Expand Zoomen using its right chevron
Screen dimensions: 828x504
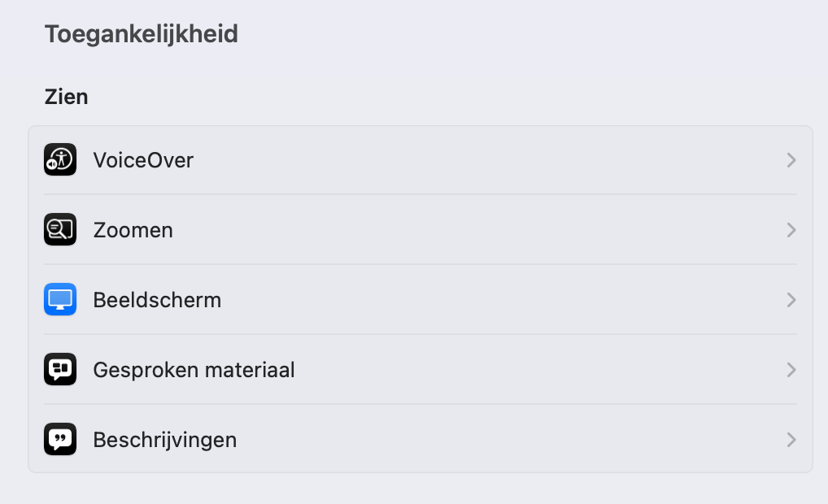click(x=791, y=230)
